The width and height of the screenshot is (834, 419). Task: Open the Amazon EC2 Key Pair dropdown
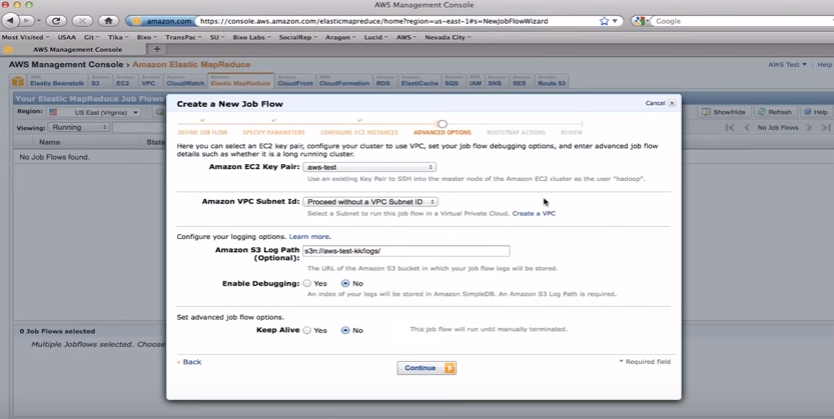(x=369, y=167)
